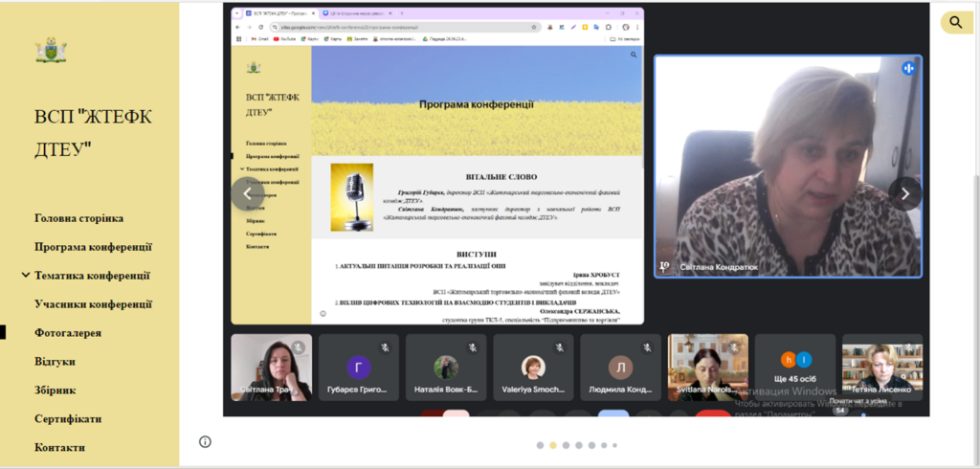Click the Світлана Трач participant tile
The image size is (980, 469).
coord(271,368)
